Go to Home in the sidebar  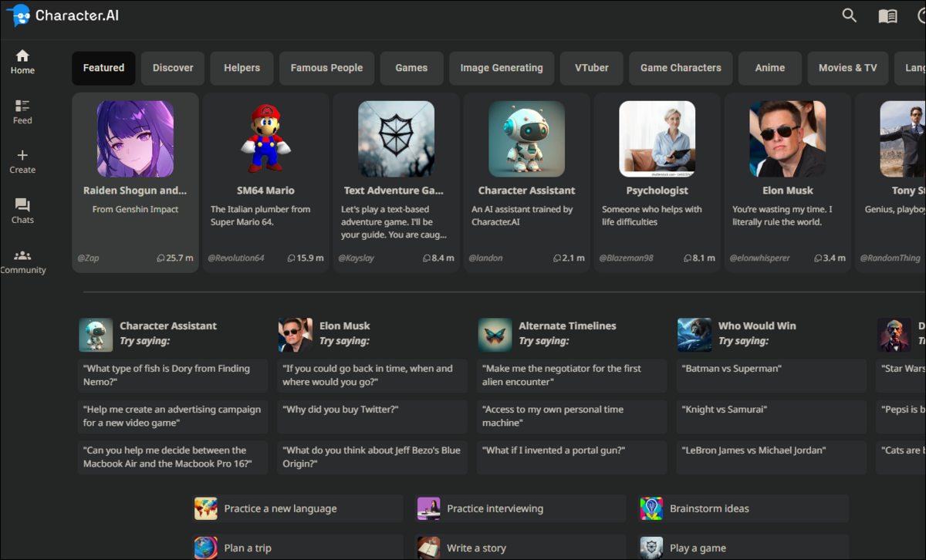click(x=22, y=62)
